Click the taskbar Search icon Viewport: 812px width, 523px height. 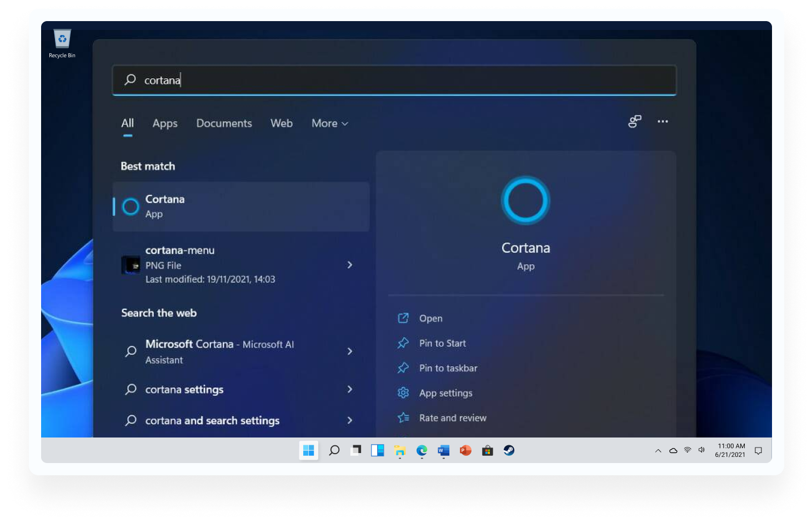[334, 450]
